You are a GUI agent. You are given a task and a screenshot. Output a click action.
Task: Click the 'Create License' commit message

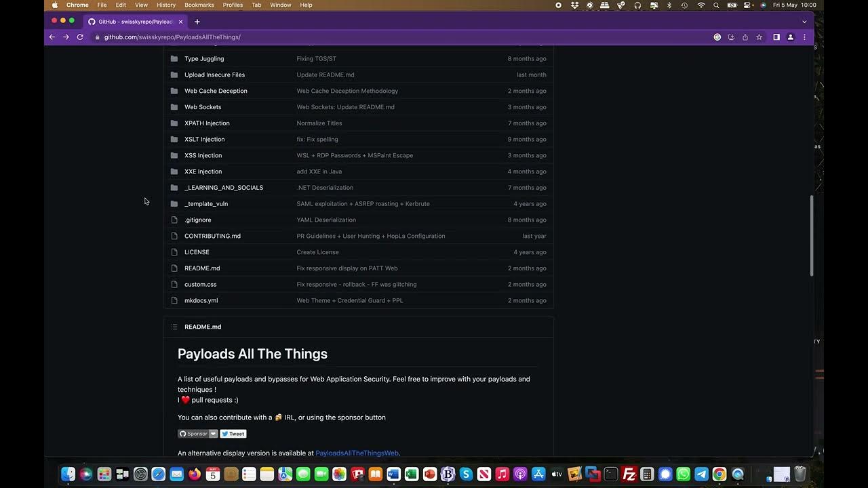[x=317, y=252]
